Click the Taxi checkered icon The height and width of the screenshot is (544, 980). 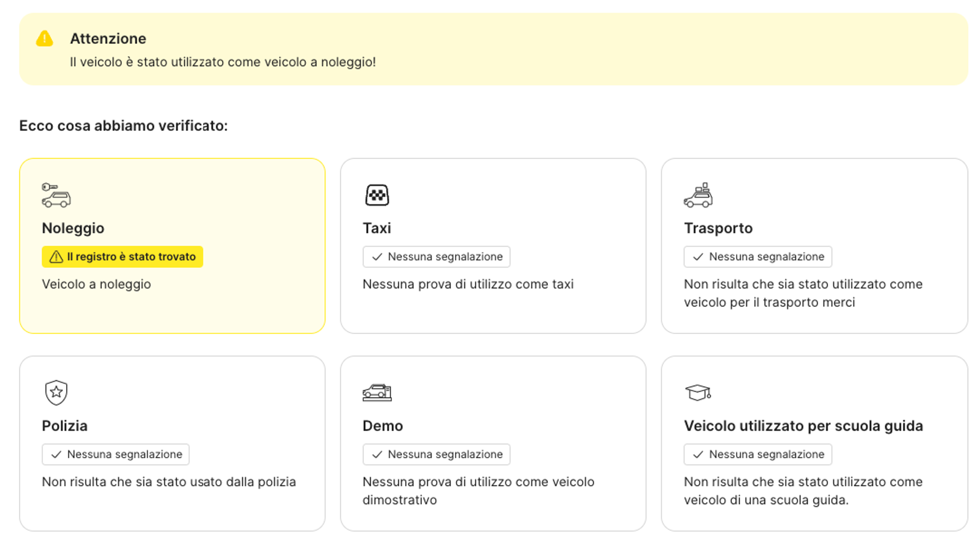pyautogui.click(x=377, y=195)
